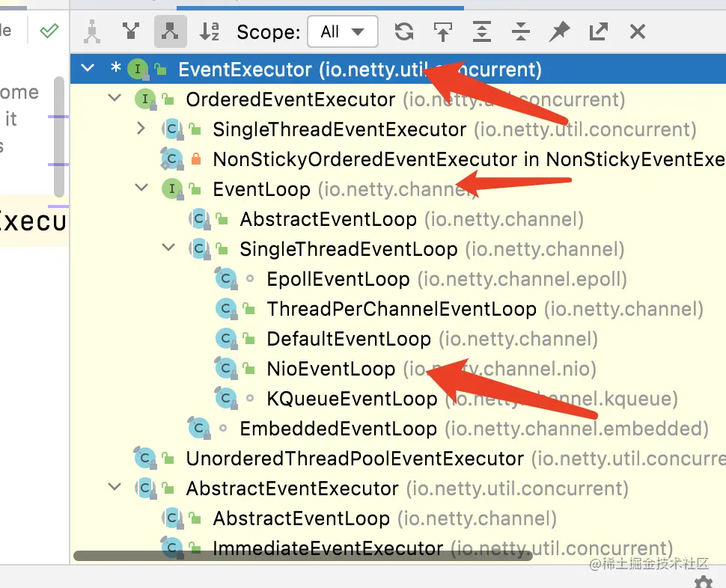
Task: Click the class icon of UnorderedThreadPoolEventExecutor
Action: [145, 459]
